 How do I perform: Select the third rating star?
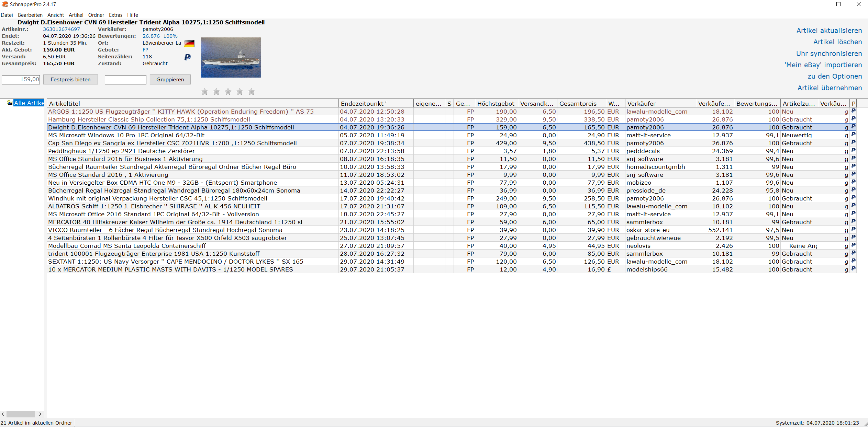[x=228, y=92]
